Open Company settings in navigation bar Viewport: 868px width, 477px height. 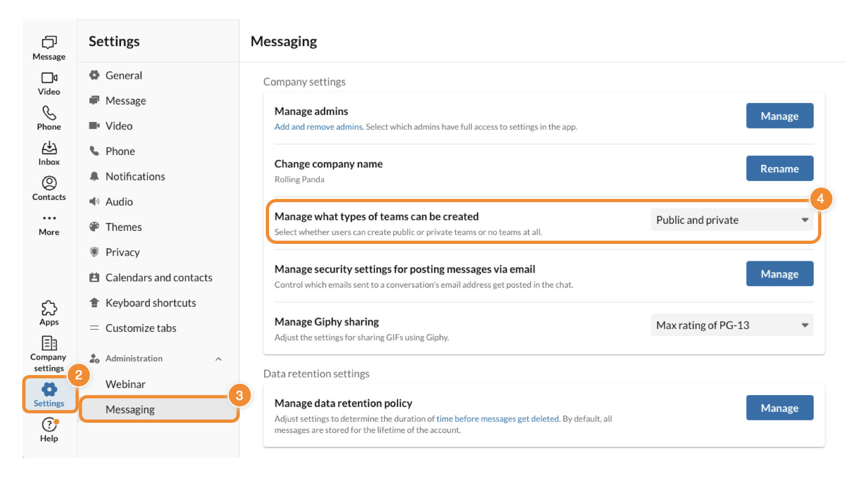point(49,344)
